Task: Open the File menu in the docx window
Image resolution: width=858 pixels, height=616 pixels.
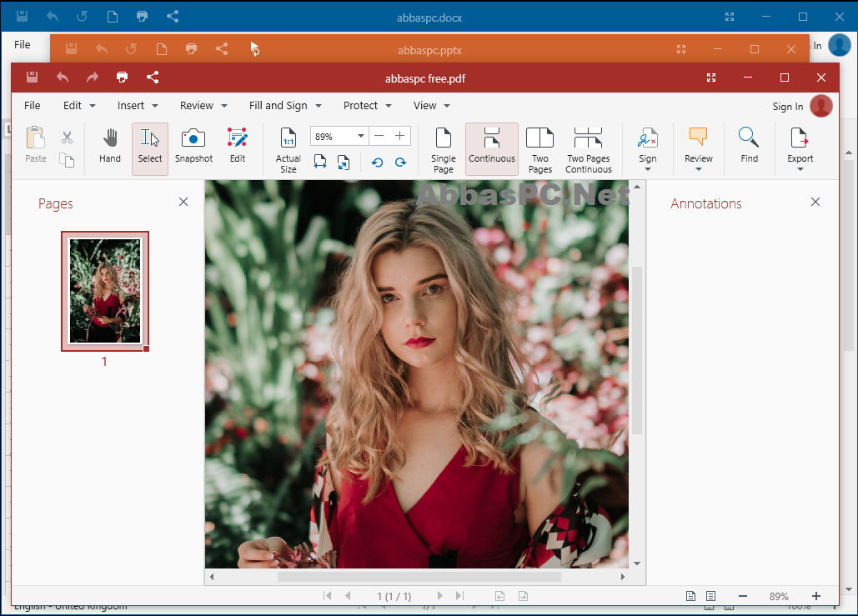Action: pos(23,45)
